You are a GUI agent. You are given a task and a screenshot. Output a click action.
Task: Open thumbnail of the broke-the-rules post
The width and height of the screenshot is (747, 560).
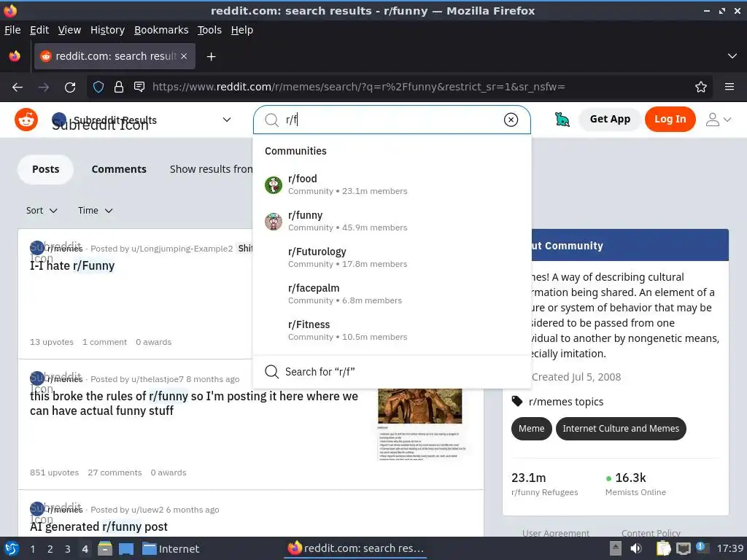click(420, 424)
